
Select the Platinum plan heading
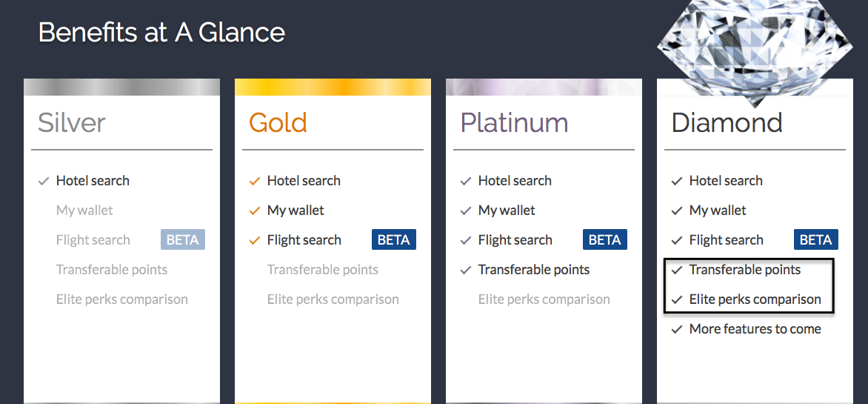[x=514, y=122]
